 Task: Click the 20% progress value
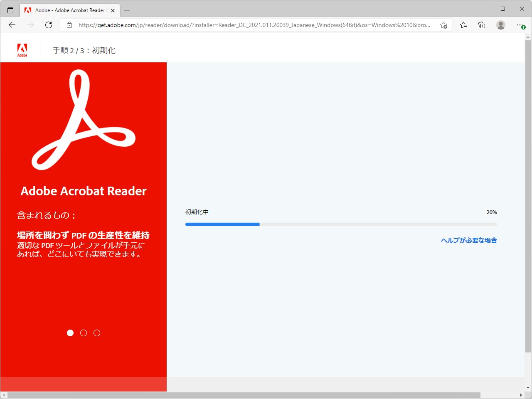click(x=492, y=212)
